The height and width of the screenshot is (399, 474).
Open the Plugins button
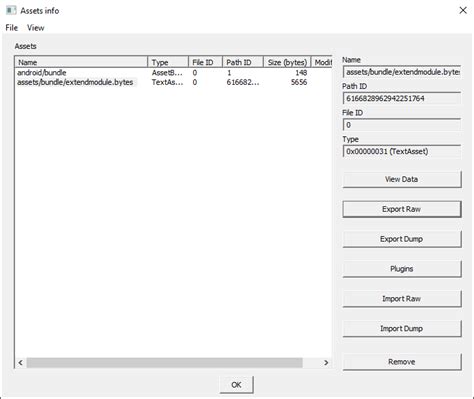pyautogui.click(x=402, y=269)
